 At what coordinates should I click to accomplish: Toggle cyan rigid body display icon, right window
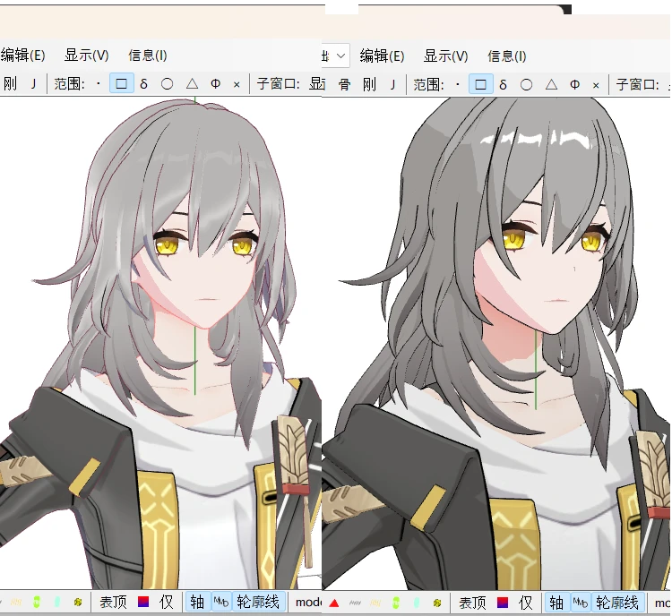(416, 603)
